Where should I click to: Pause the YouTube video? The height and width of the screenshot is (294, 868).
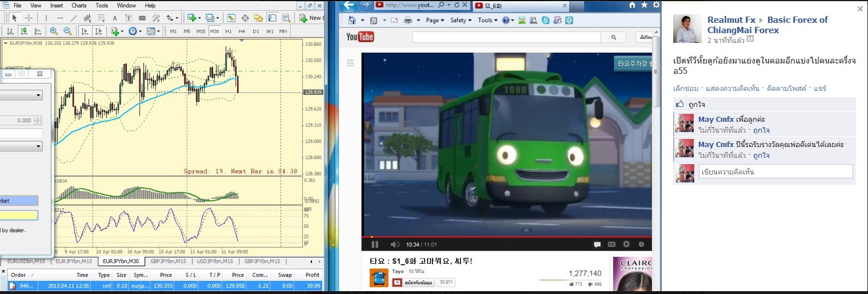pyautogui.click(x=375, y=244)
